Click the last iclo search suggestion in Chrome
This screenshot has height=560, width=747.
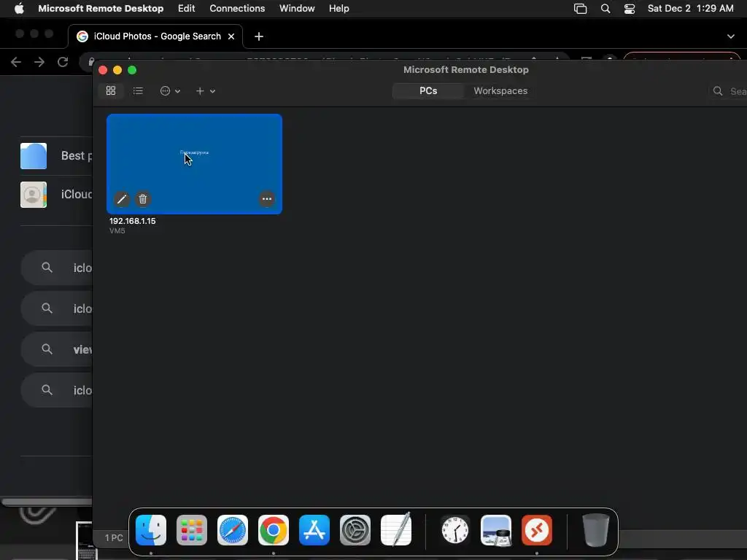56,391
